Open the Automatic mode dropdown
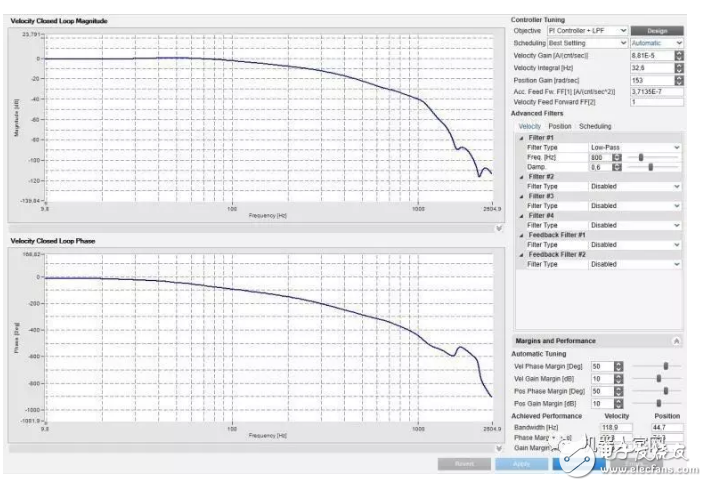 (657, 43)
